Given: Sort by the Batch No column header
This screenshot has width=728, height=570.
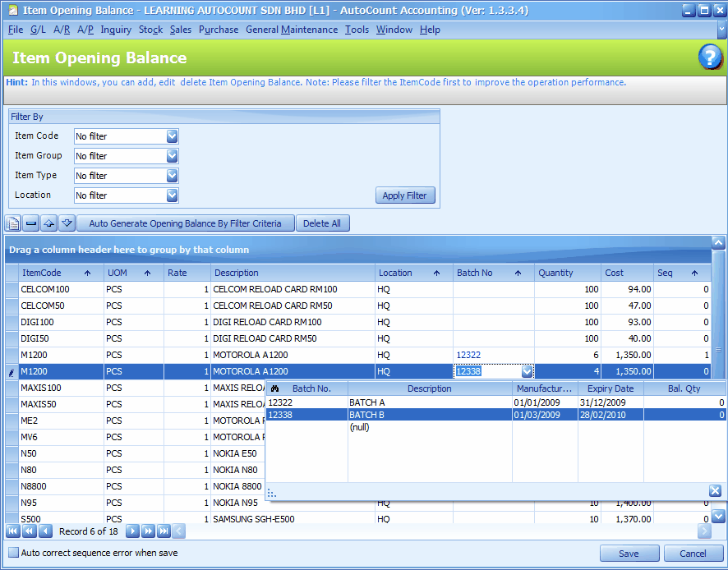Looking at the screenshot, I should pos(494,273).
